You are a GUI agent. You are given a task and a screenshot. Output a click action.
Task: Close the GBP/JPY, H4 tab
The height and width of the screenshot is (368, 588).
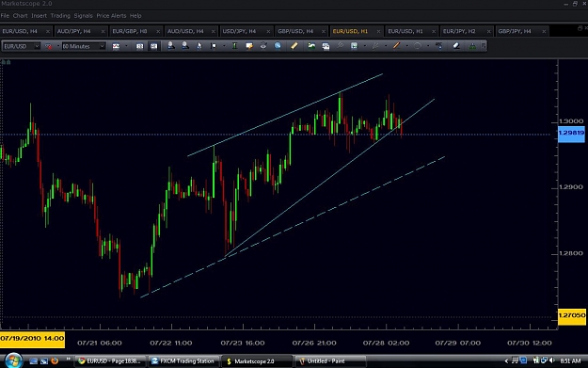tap(544, 31)
